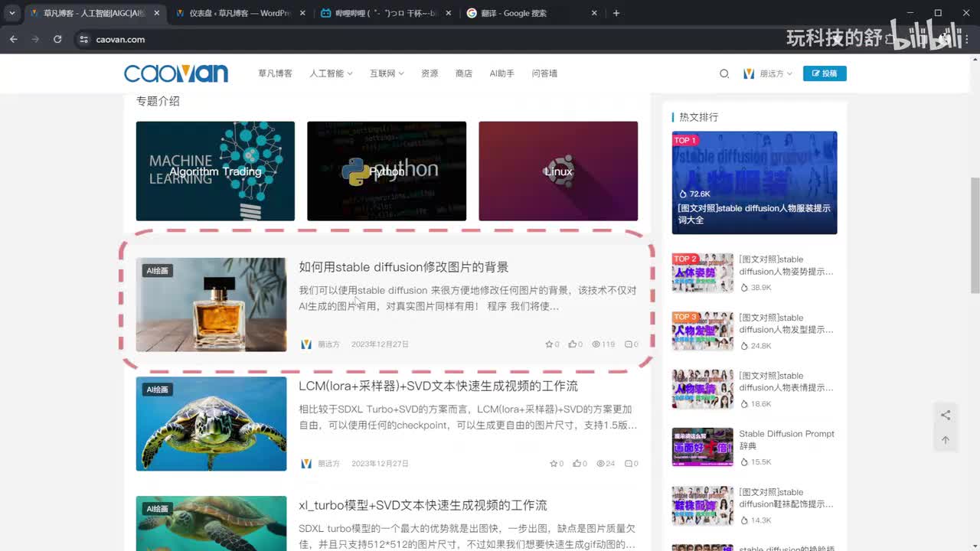Click the browser reload icon

click(57, 39)
